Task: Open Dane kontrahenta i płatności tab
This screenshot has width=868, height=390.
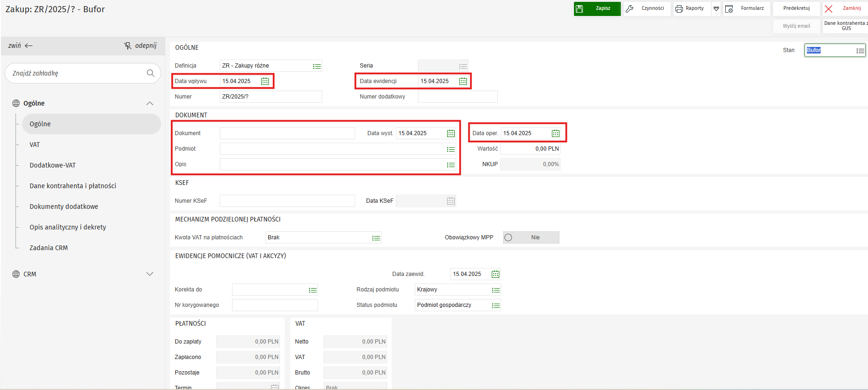Action: 73,186
